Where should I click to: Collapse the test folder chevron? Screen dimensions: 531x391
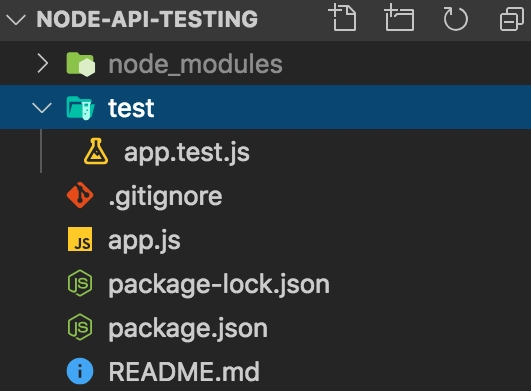[x=42, y=108]
